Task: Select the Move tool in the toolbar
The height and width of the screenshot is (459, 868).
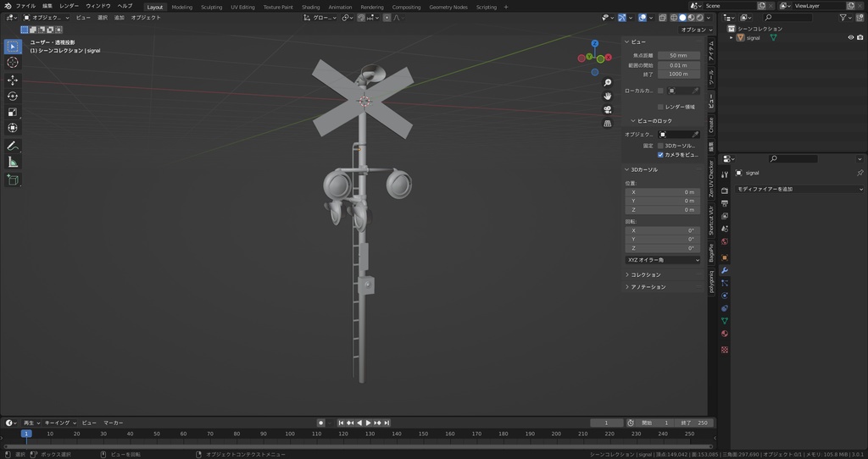Action: [13, 80]
